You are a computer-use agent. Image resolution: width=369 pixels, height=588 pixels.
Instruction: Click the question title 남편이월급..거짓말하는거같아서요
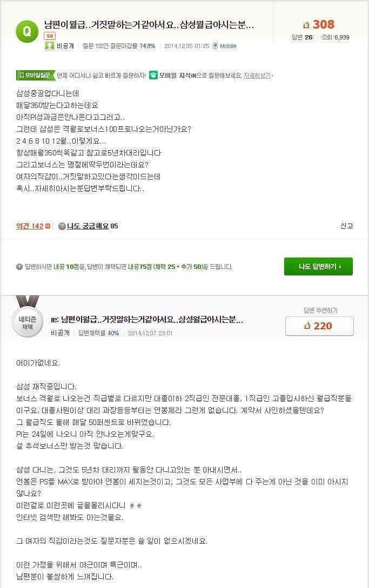coord(150,25)
